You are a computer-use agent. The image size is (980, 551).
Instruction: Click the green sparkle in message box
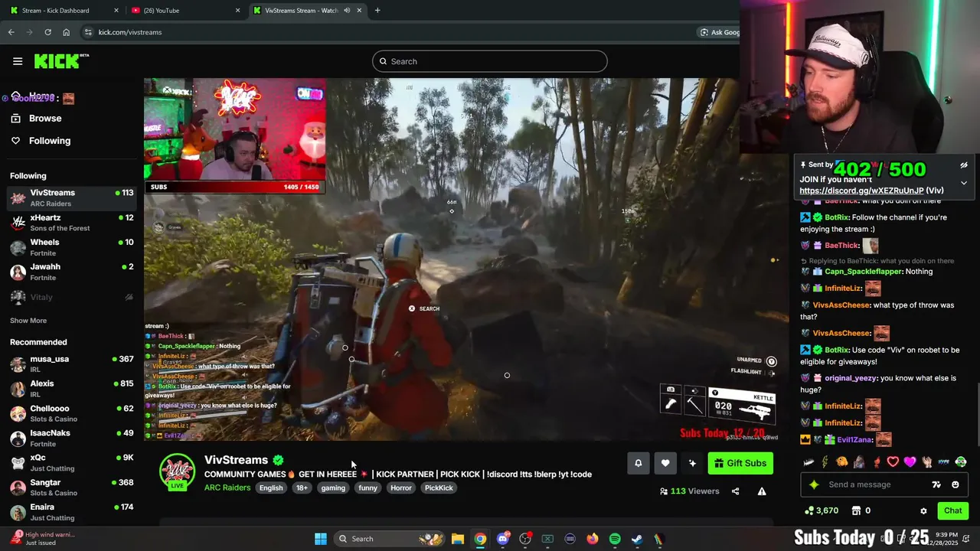814,484
